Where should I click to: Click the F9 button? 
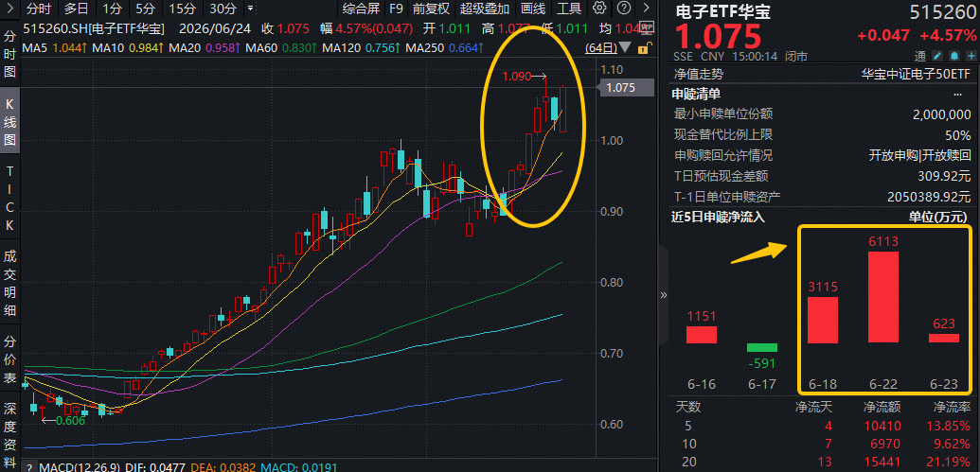396,9
